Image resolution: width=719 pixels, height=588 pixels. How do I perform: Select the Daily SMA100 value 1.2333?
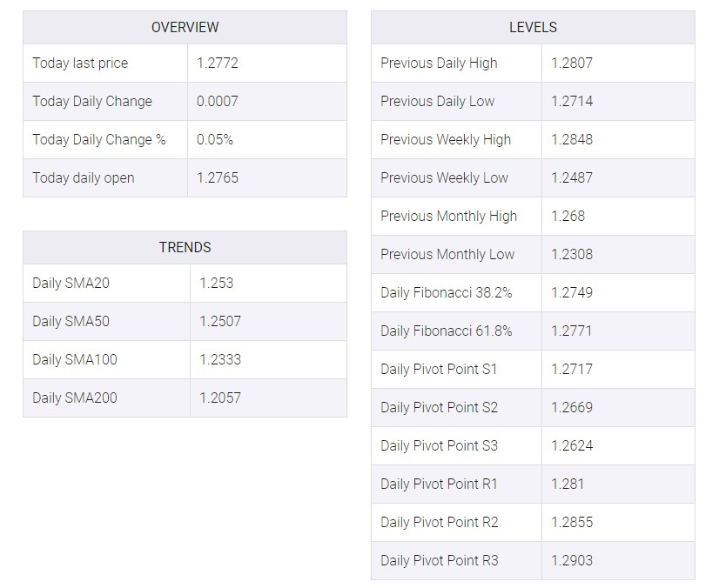(x=220, y=359)
